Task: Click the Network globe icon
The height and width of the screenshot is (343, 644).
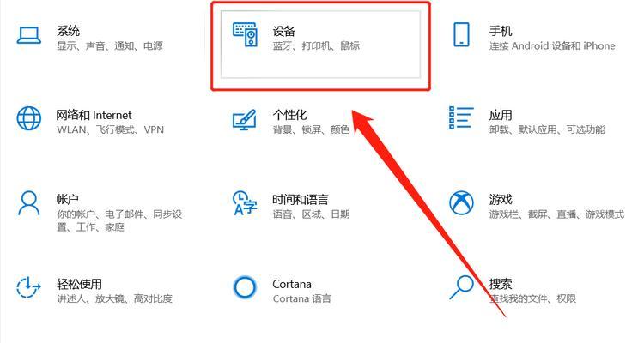Action: coord(28,118)
